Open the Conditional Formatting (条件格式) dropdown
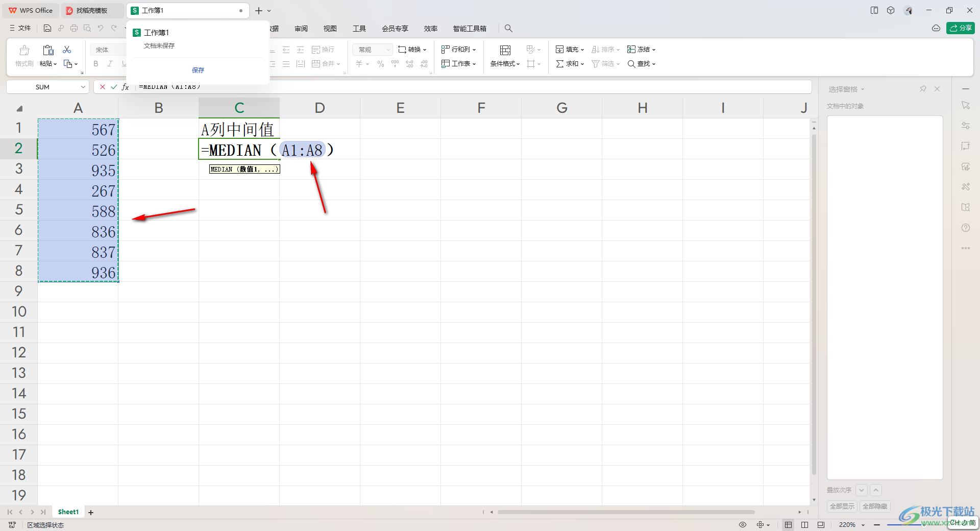This screenshot has width=980, height=531. tap(505, 64)
